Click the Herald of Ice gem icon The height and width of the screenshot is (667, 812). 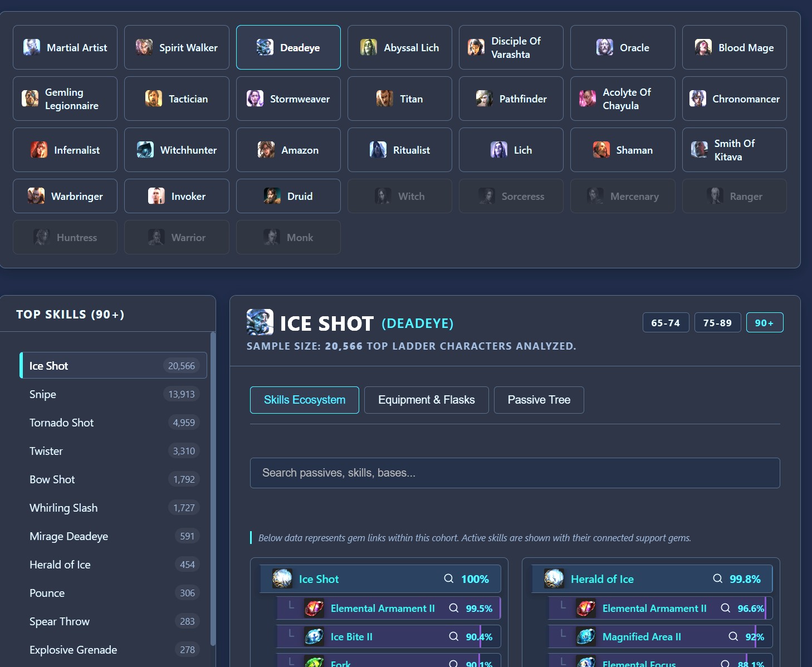point(554,578)
